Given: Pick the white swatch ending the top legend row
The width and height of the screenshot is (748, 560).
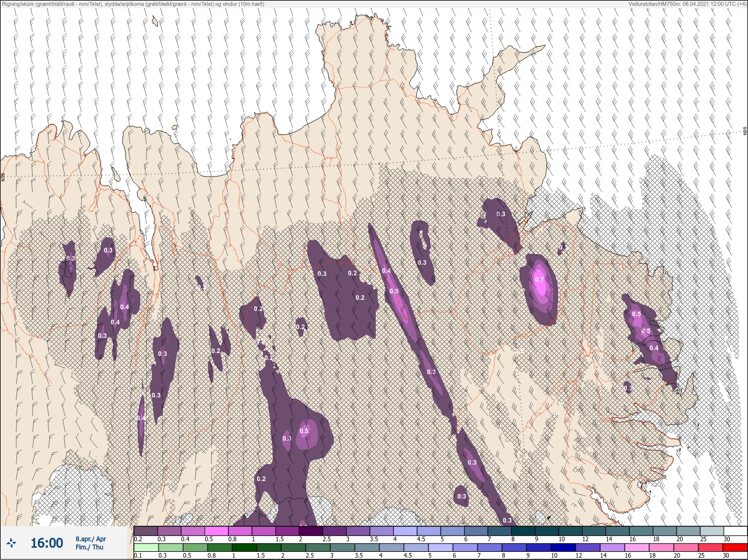Looking at the screenshot, I should [x=735, y=531].
